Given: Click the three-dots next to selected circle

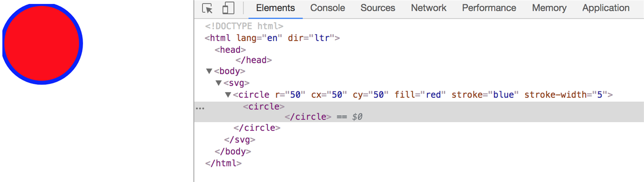Looking at the screenshot, I should [200, 108].
